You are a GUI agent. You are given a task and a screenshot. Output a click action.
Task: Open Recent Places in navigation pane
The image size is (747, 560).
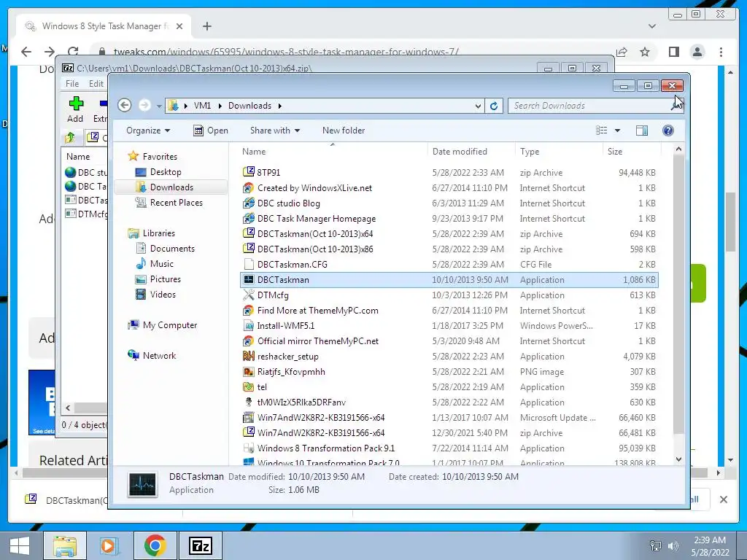[176, 203]
